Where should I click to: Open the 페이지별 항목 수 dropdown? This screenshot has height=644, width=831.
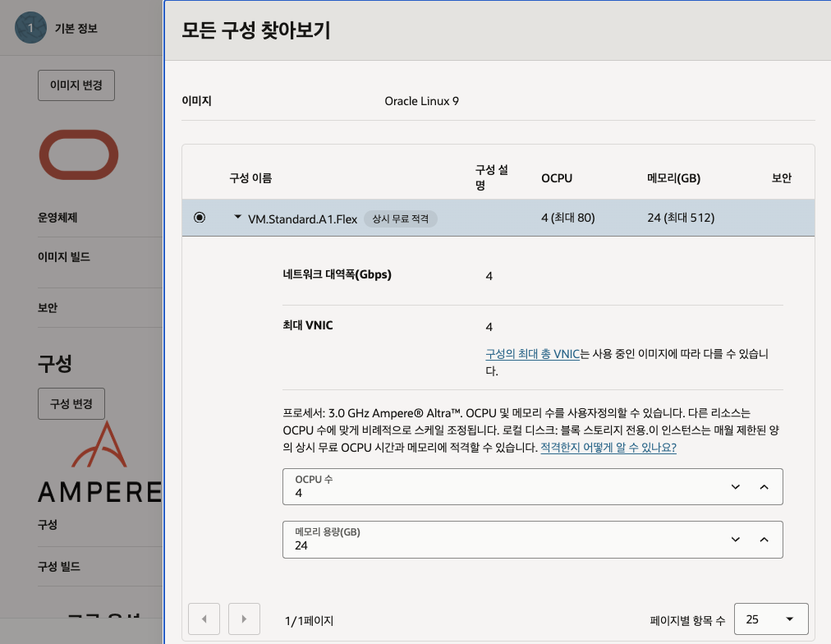pyautogui.click(x=771, y=619)
